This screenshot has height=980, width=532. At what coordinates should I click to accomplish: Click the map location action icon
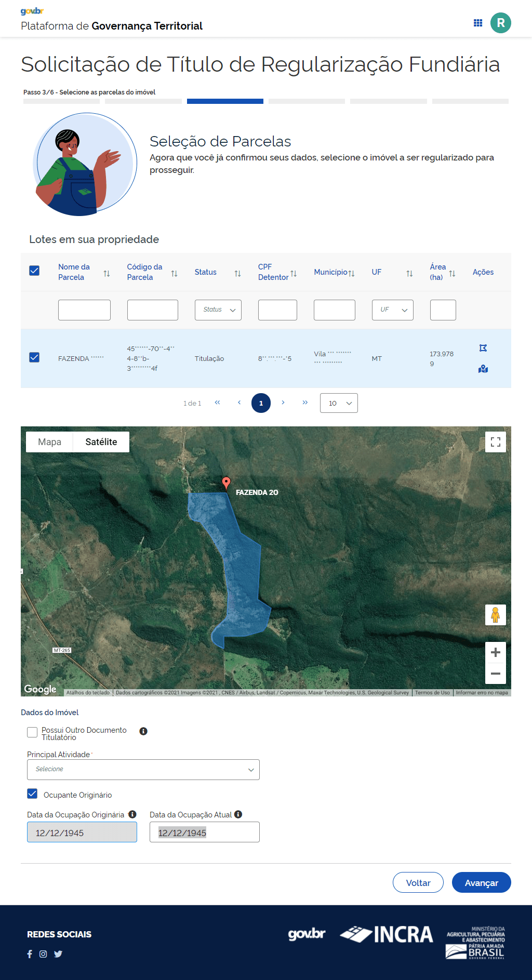click(483, 369)
